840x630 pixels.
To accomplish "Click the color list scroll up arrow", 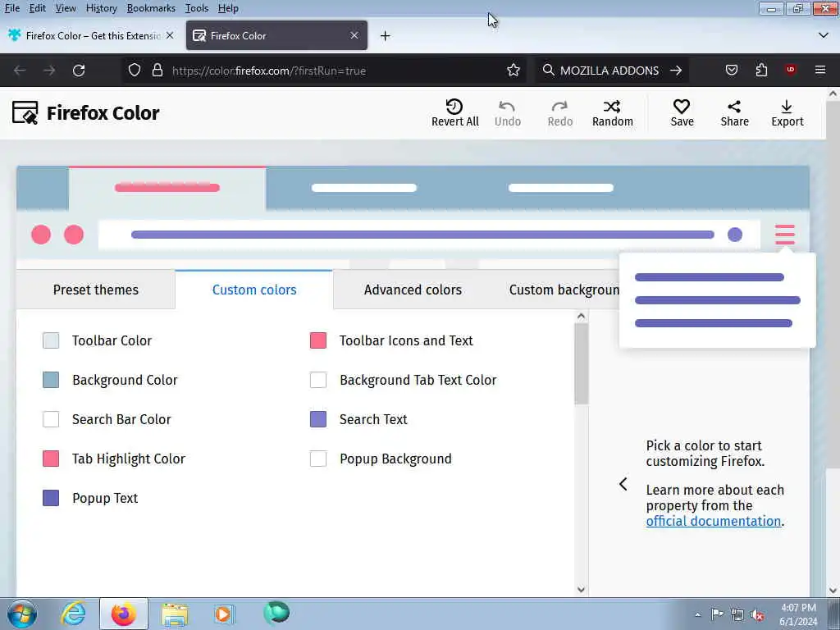I will click(x=582, y=316).
